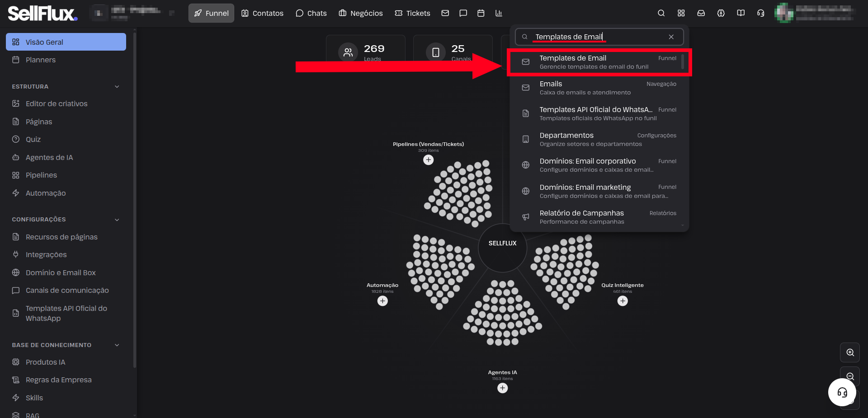Choose Domínios: Email corporativo search result

point(599,165)
